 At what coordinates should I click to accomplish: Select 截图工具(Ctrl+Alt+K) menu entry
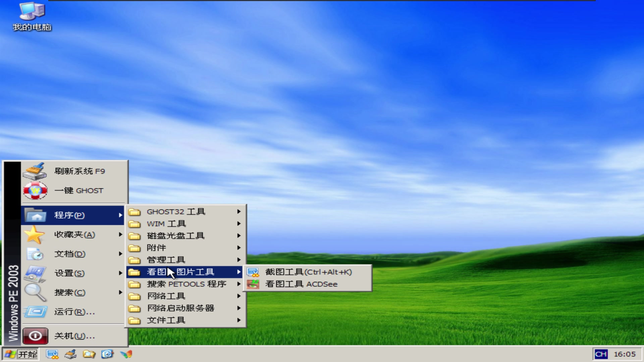pos(308,272)
